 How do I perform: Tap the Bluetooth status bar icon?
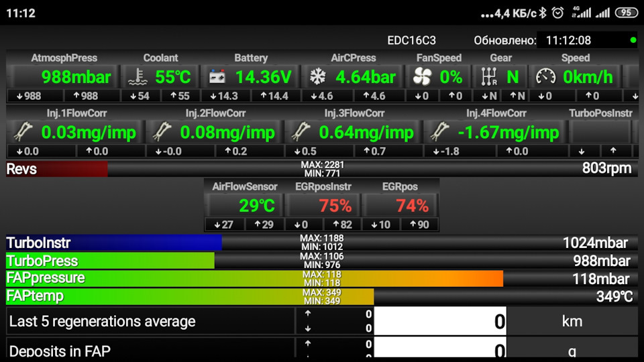tap(543, 13)
